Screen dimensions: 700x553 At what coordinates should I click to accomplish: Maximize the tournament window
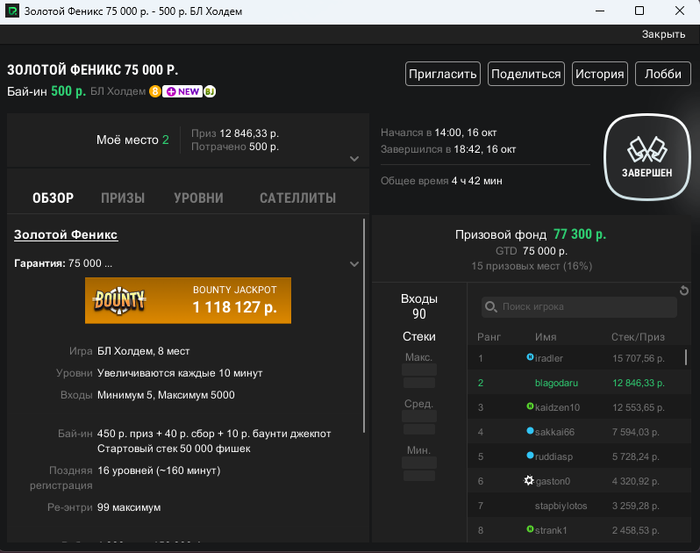(x=639, y=11)
